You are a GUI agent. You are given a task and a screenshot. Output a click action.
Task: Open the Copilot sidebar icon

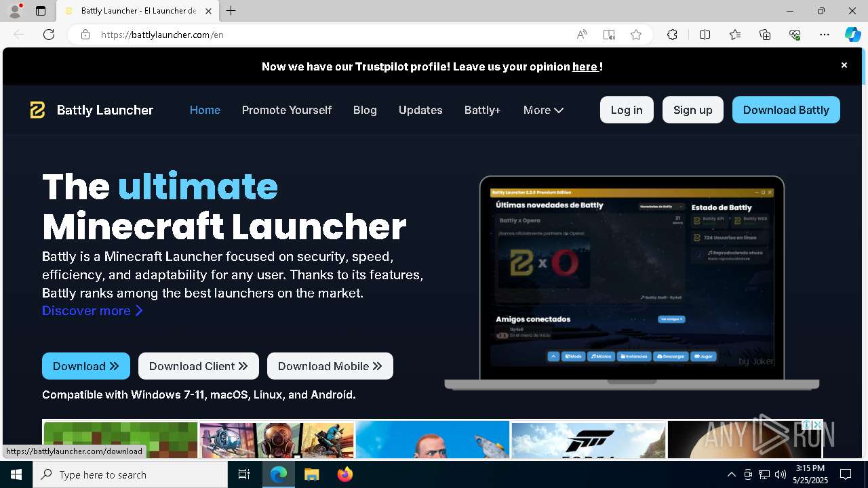pyautogui.click(x=852, y=35)
